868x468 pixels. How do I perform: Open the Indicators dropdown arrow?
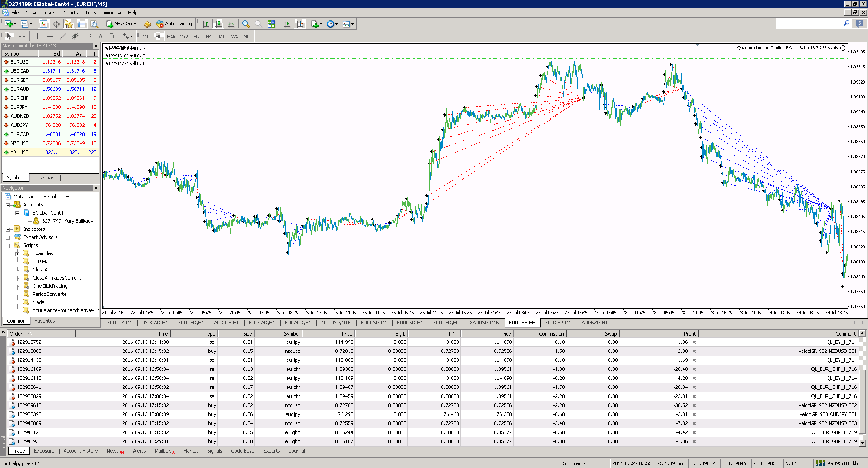321,24
